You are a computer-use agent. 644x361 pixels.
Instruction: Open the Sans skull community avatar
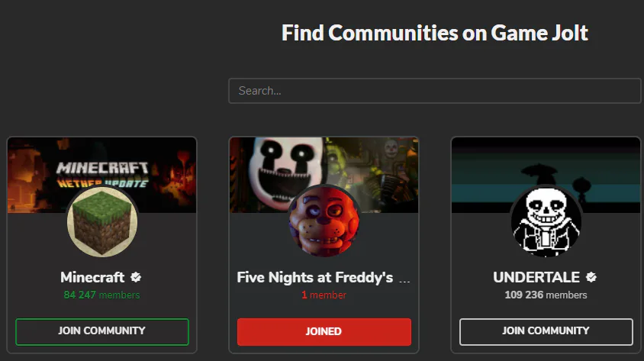(x=546, y=222)
